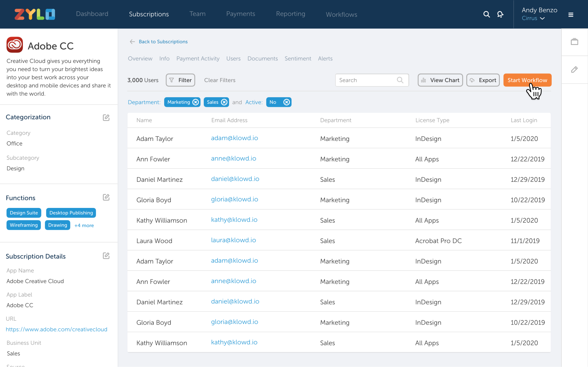This screenshot has width=588, height=367.
Task: Click the pencil icon in right sidebar
Action: coord(574,70)
